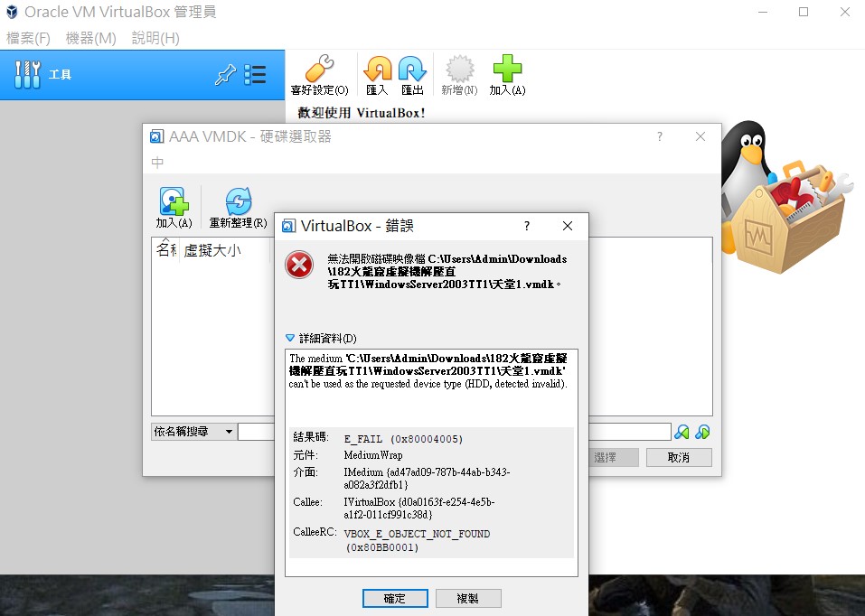Click the 確定 OK button

395,598
